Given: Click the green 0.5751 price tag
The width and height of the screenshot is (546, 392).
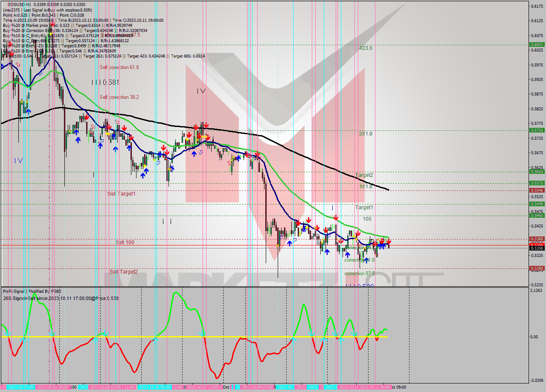Looking at the screenshot, I should [537, 130].
